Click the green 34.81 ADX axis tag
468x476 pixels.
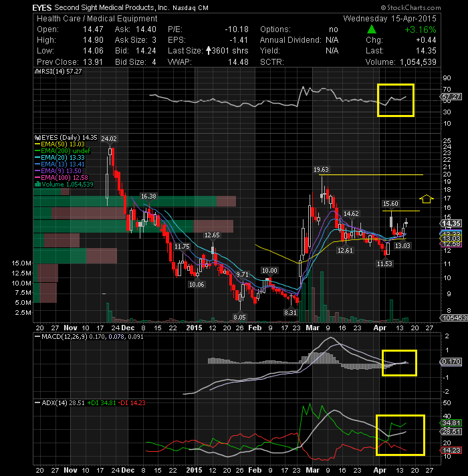pyautogui.click(x=451, y=423)
